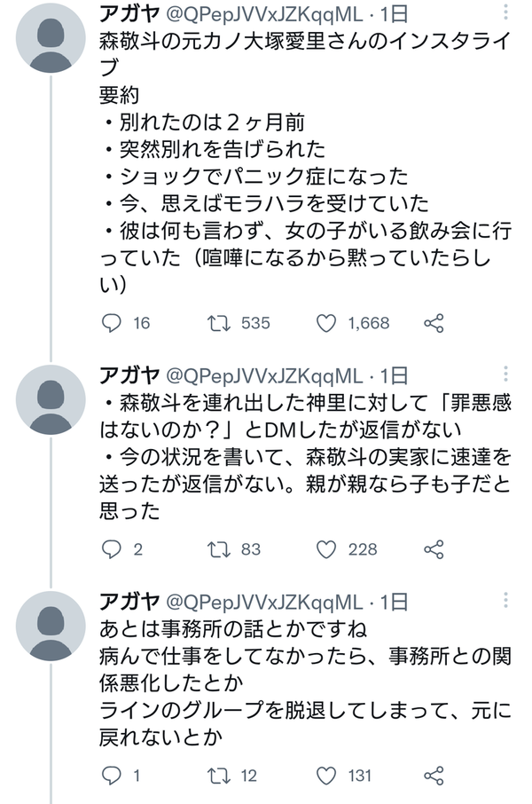Viewport: 532px width, 804px height.
Task: Retweet the tweet with 12 retweets
Action: (216, 776)
